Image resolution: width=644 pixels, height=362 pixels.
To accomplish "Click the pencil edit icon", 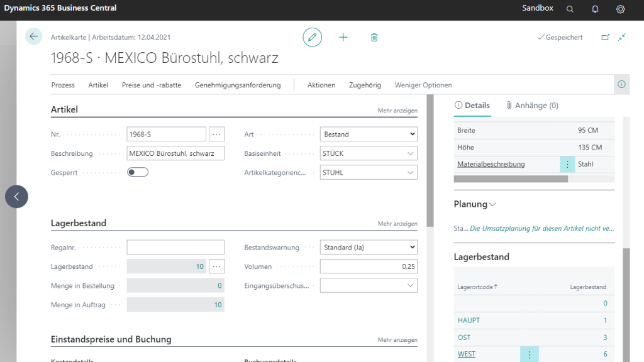I will (312, 37).
